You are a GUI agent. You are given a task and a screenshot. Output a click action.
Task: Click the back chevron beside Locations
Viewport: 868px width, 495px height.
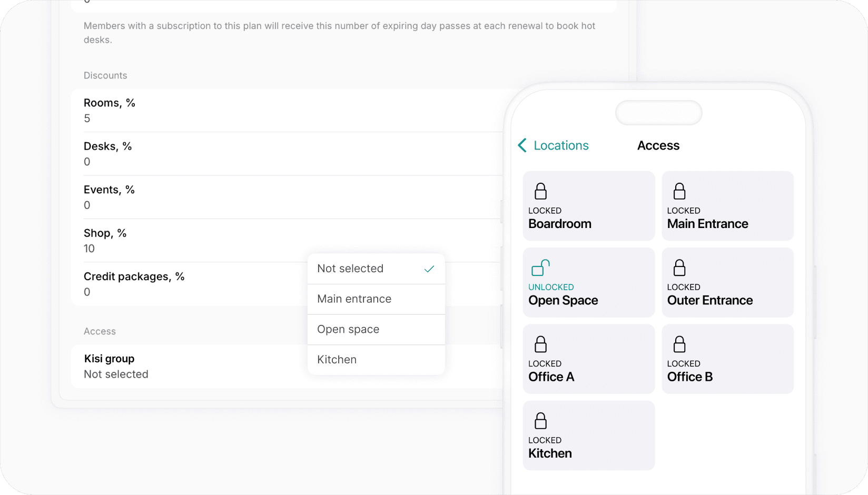(x=522, y=145)
